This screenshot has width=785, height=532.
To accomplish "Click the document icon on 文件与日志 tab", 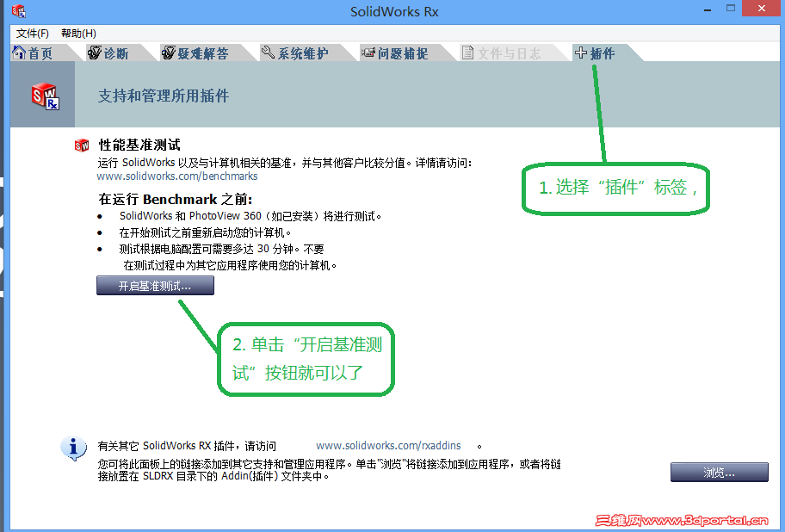I will tap(467, 52).
